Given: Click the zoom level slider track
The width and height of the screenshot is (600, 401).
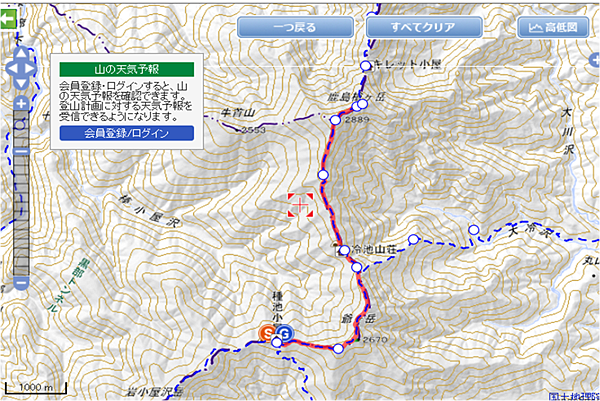Looking at the screenshot, I should 21,193.
